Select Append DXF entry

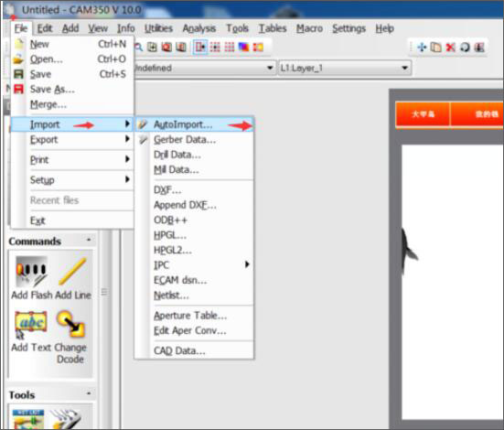(x=194, y=205)
